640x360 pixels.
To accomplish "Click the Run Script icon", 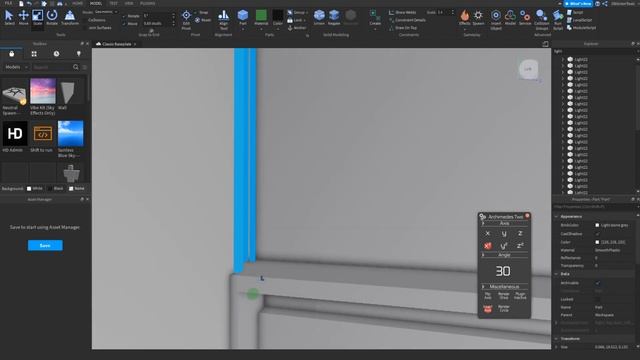I will [x=558, y=20].
